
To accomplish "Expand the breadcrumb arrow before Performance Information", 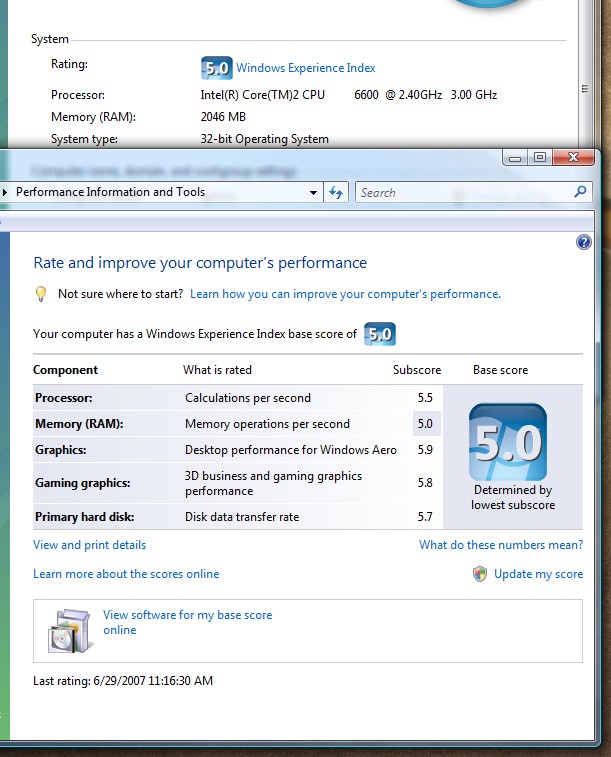I will pyautogui.click(x=4, y=192).
